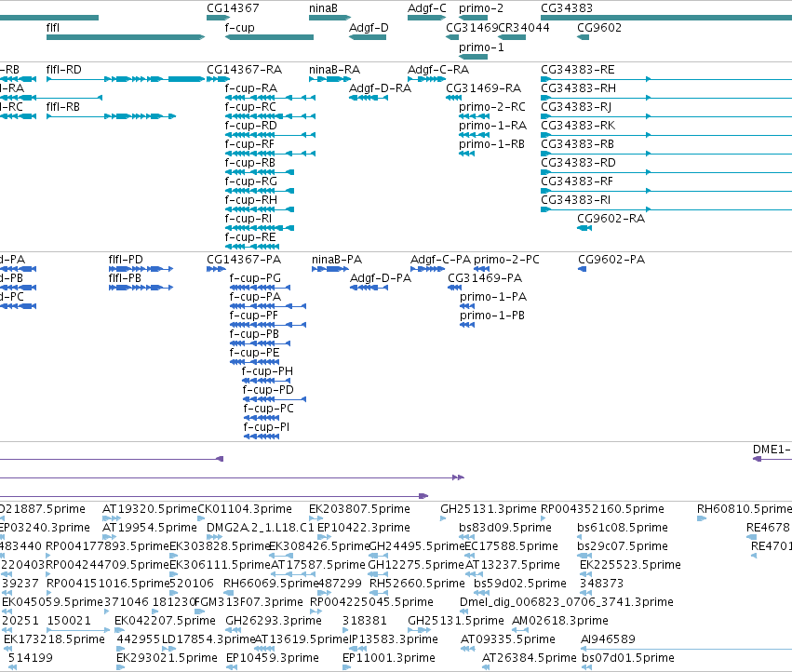Select transcript CG34383-RH
Screen dimensions: 792x672
[578, 87]
